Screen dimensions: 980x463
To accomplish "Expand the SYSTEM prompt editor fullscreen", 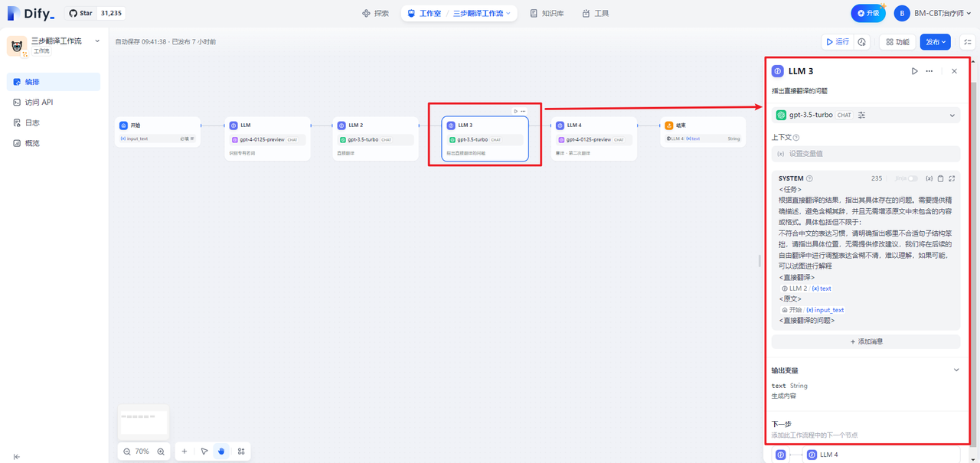I will click(x=952, y=178).
